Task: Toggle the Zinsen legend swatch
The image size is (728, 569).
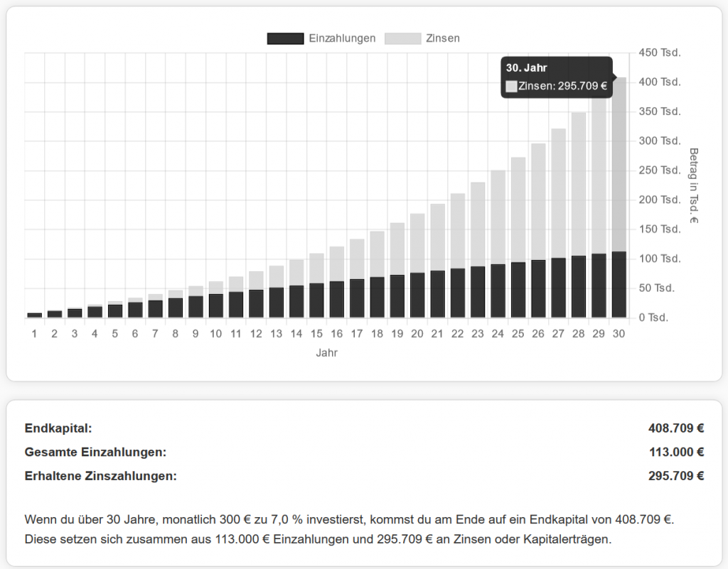Action: coord(402,38)
